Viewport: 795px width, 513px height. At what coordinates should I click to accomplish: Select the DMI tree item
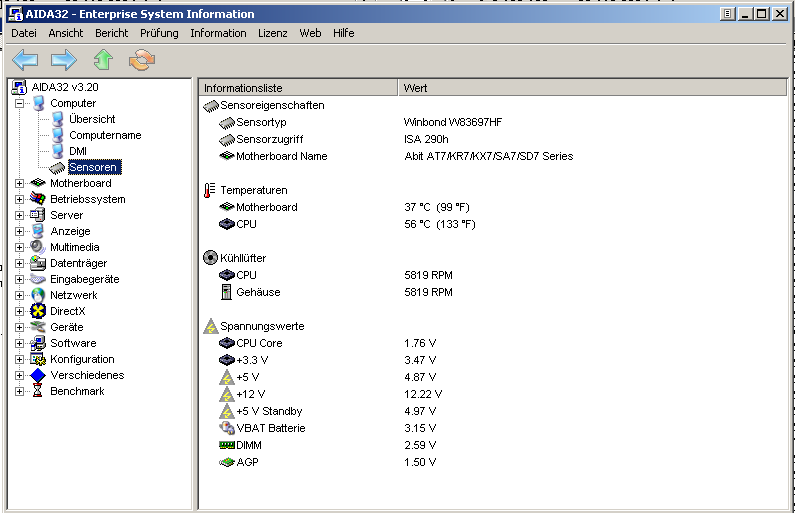point(78,151)
